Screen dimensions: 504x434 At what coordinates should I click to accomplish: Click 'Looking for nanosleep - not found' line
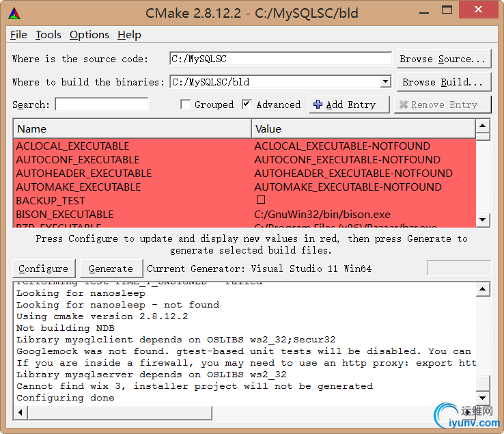[x=117, y=304]
